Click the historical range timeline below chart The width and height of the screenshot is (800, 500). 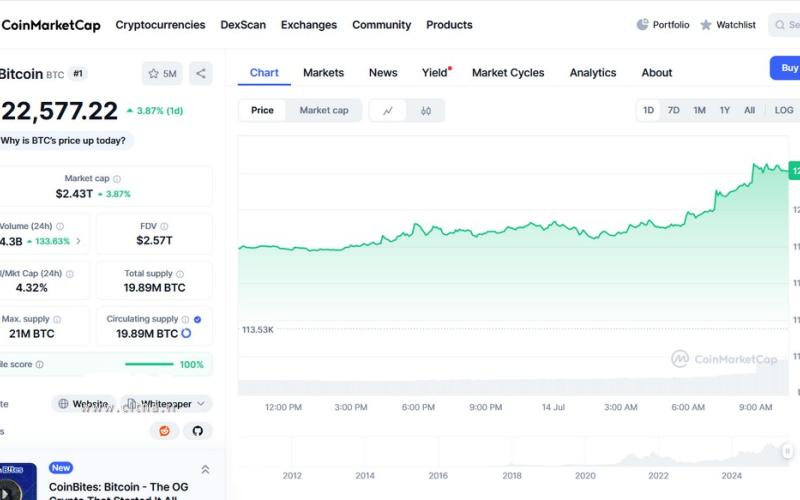point(510,455)
